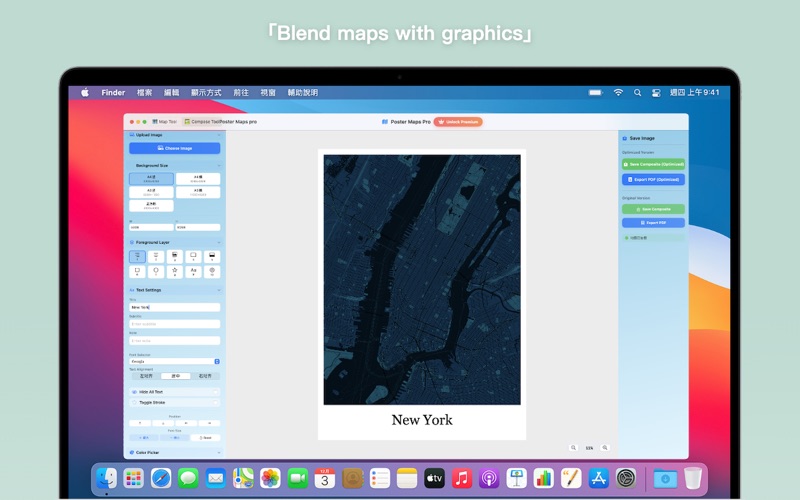Choose the Aa text foreground layer option
This screenshot has height=500, width=800.
(193, 271)
